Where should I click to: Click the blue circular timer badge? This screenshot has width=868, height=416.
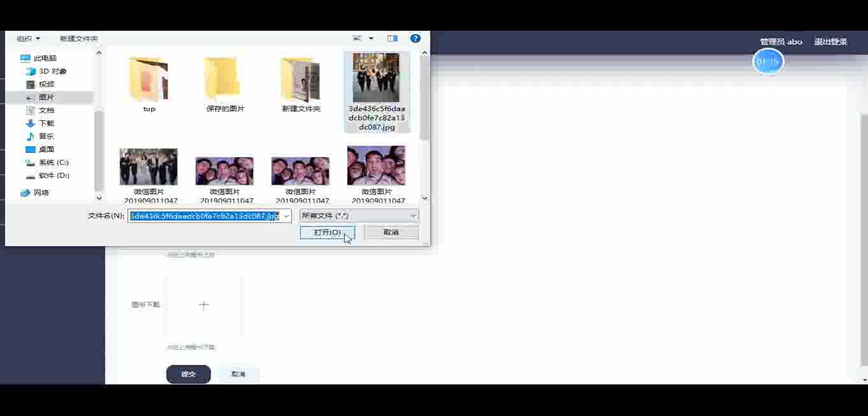pos(768,62)
